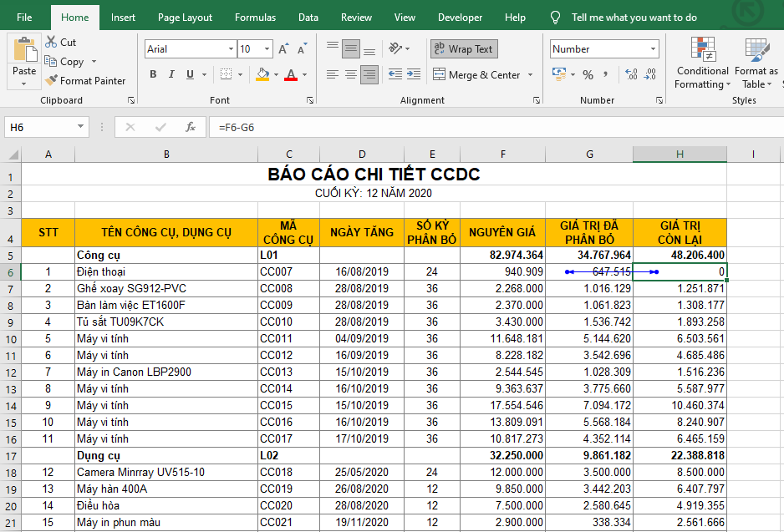The height and width of the screenshot is (532, 784).
Task: Toggle Wrap Text off
Action: point(464,49)
